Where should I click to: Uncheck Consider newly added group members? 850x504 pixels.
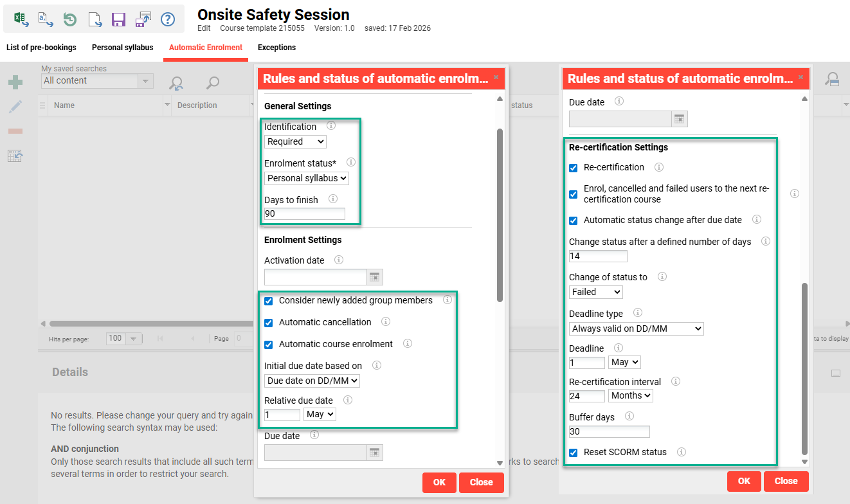tap(268, 300)
